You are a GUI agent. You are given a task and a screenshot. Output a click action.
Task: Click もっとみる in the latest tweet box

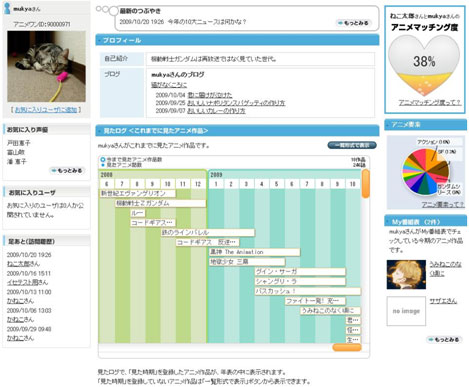point(354,23)
